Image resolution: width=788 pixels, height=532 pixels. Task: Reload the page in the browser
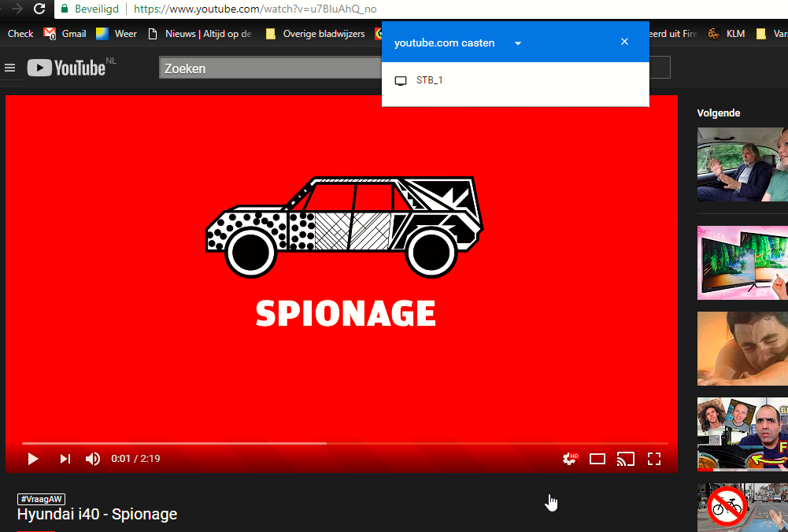39,9
